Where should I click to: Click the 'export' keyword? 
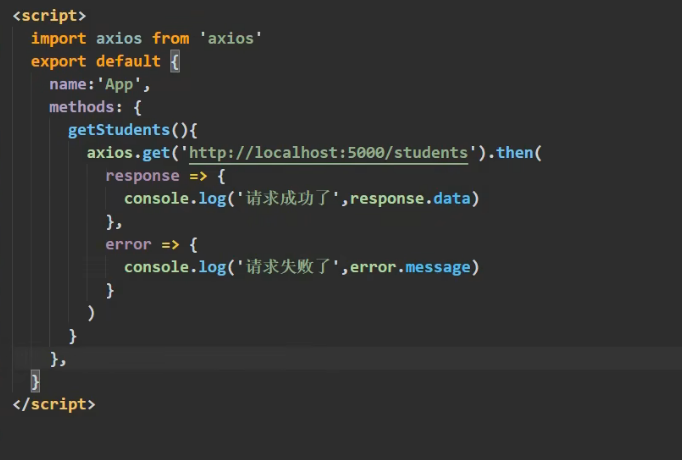point(58,62)
